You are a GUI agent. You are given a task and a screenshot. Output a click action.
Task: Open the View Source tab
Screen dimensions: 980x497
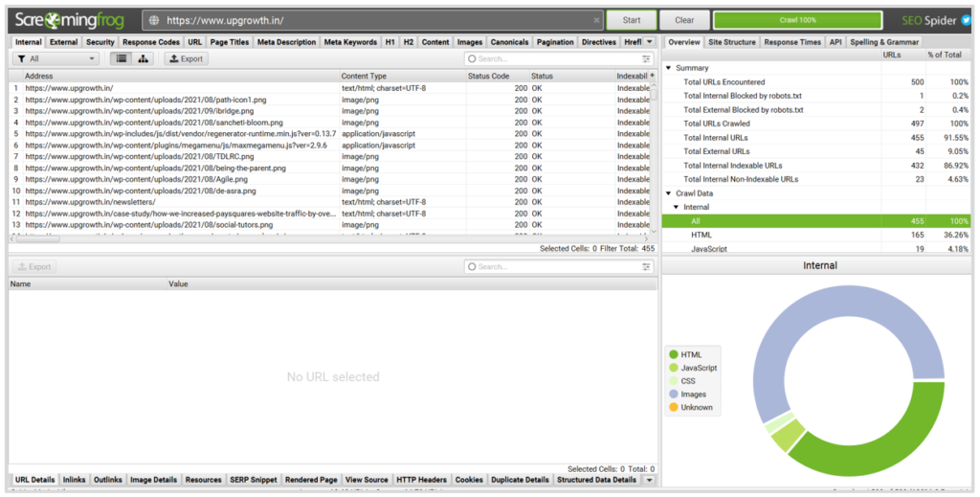(x=367, y=480)
